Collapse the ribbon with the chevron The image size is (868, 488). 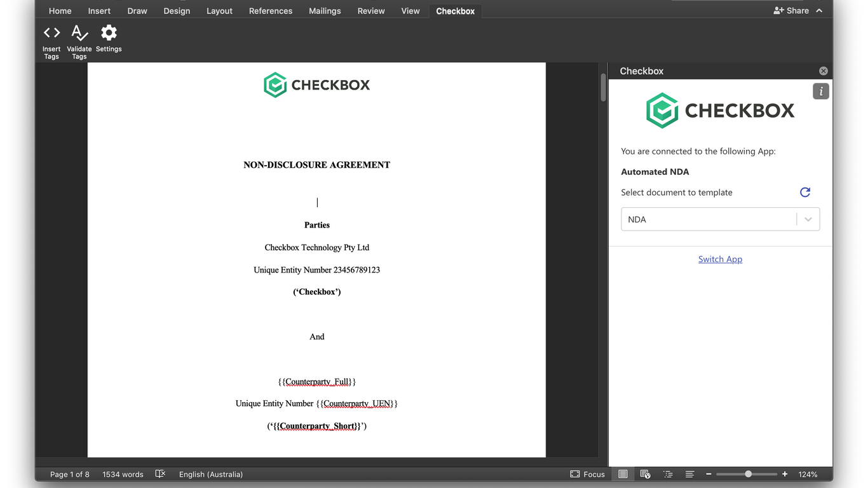click(x=819, y=10)
